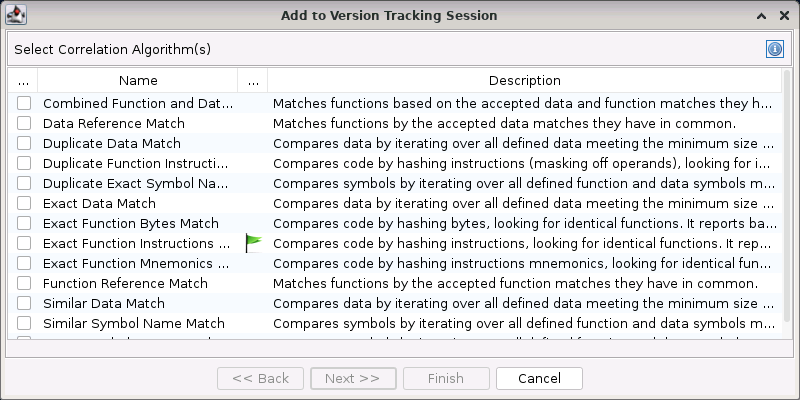Click the Ghidra dragon title bar icon
This screenshot has width=800, height=400.
[x=16, y=15]
